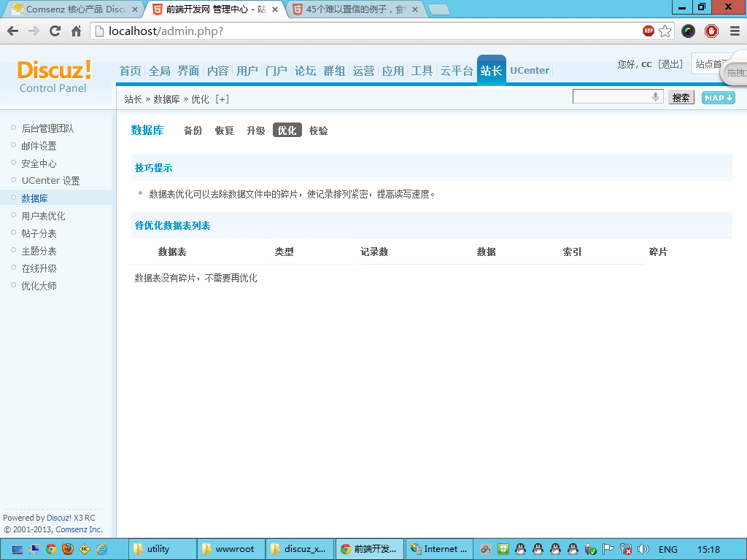747x560 pixels.
Task: Open 界面 top menu
Action: pyautogui.click(x=189, y=71)
